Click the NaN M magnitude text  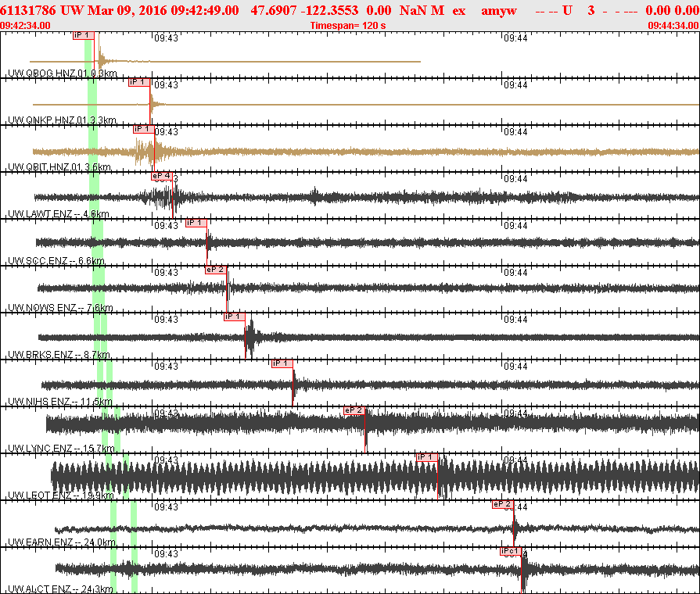(x=422, y=10)
